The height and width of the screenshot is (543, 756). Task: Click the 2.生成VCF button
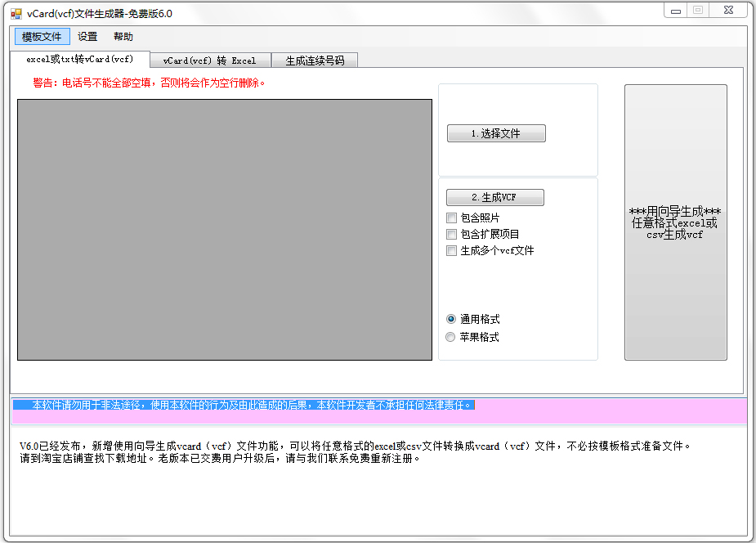click(x=494, y=196)
